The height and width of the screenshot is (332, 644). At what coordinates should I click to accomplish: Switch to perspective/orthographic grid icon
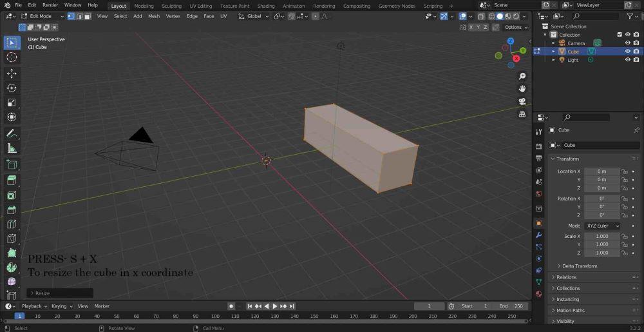click(522, 114)
